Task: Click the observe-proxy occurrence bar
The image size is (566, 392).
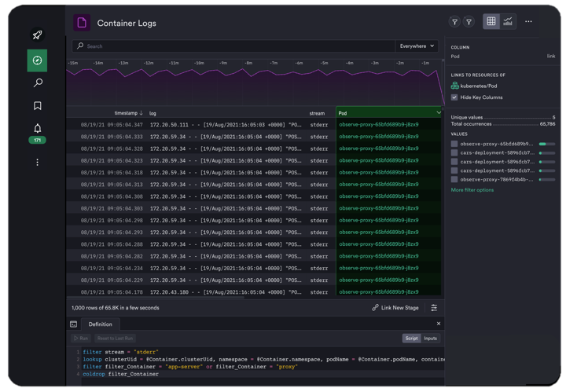Action: coord(547,144)
